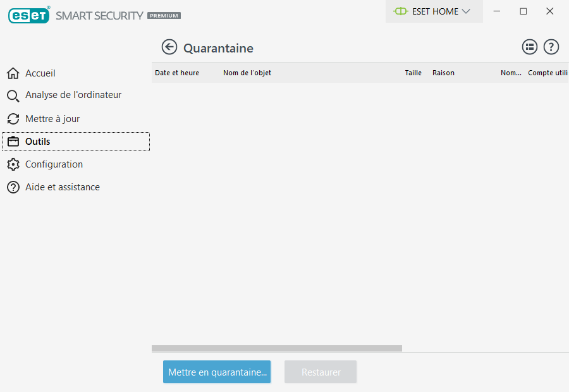
Task: Click the Analyse de l'ordinateur magnifier icon
Action: (x=13, y=96)
